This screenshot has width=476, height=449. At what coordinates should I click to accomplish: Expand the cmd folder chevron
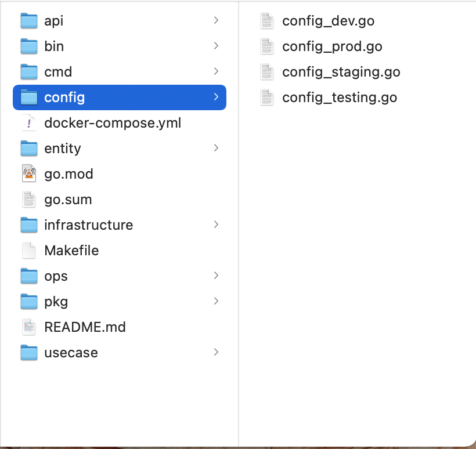(x=216, y=71)
